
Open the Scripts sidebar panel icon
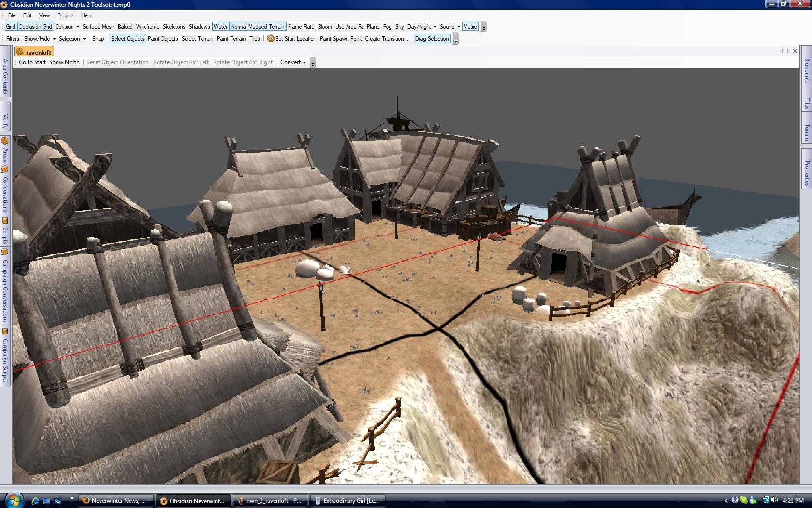(x=5, y=221)
